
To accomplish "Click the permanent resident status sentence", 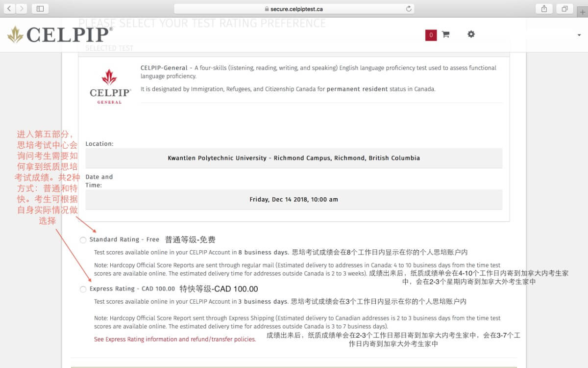I will (x=288, y=89).
